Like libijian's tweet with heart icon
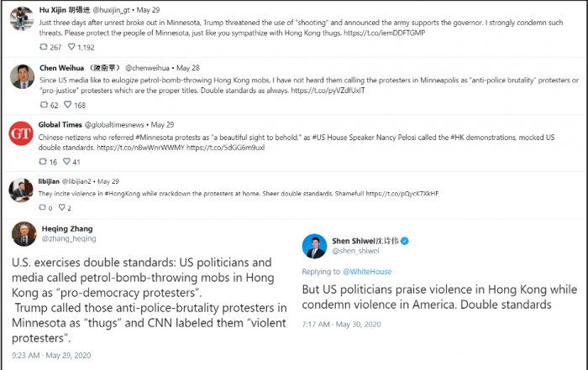 tap(62, 207)
